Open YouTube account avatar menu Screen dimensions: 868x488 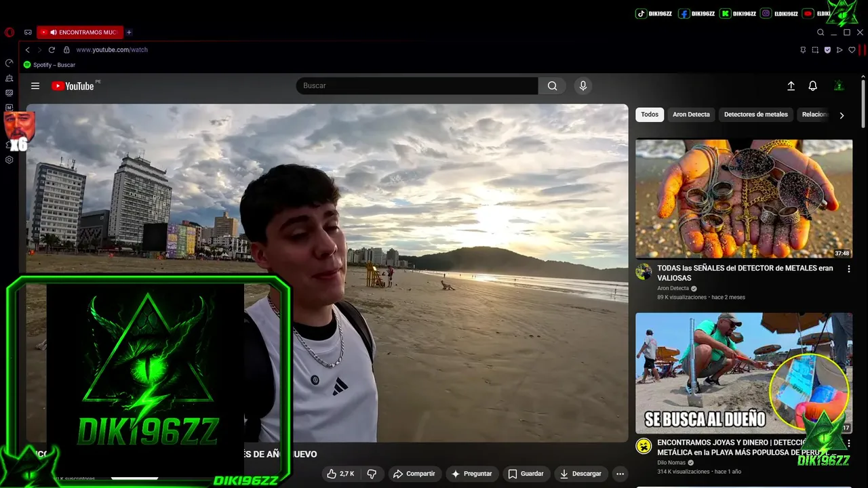click(x=839, y=86)
